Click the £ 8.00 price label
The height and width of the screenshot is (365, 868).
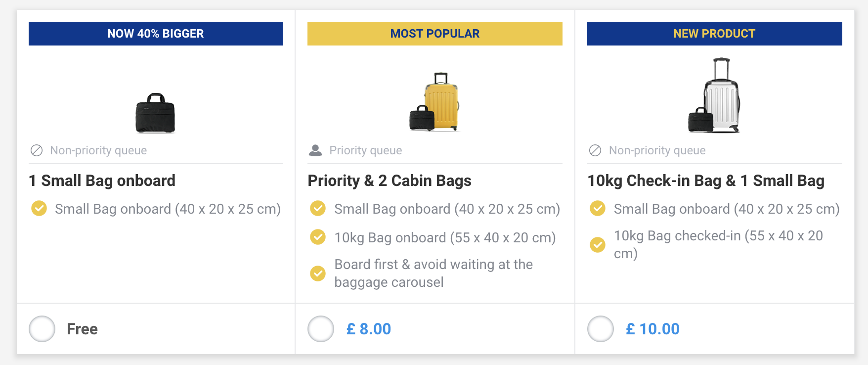pos(369,329)
